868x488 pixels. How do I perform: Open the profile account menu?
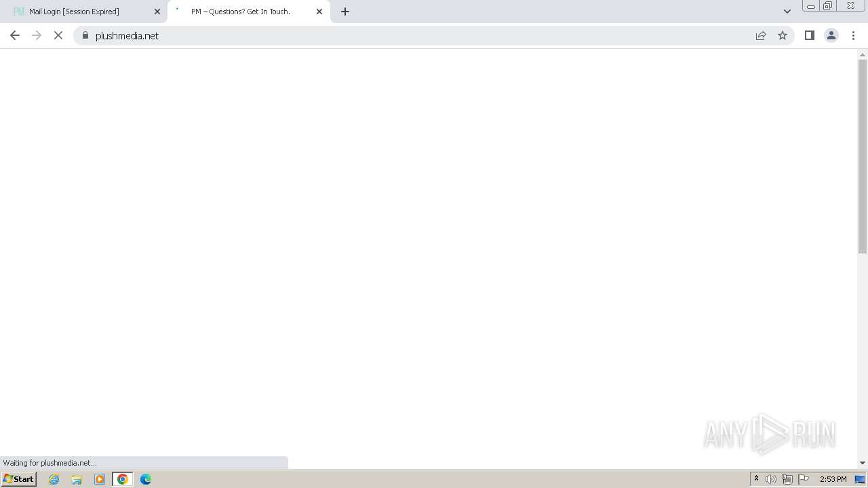tap(831, 35)
